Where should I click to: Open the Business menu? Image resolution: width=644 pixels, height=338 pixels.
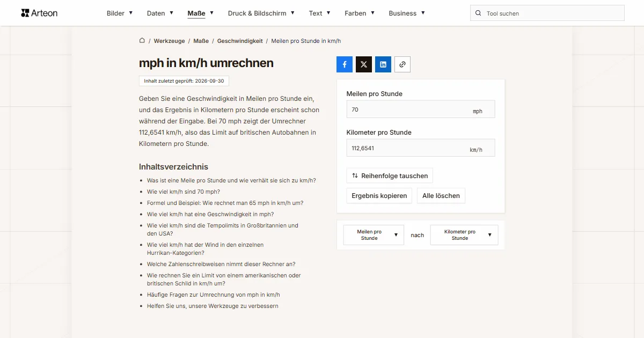(407, 13)
